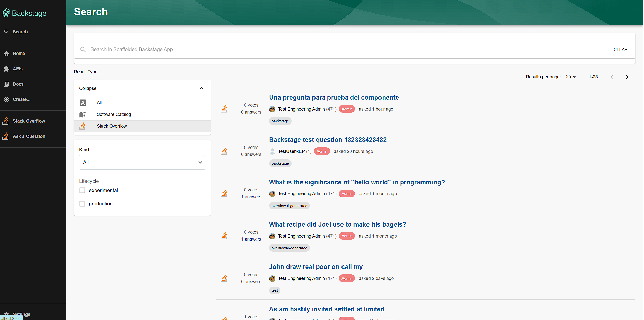The image size is (644, 320).
Task: Check the production lifecycle checkbox
Action: point(82,204)
